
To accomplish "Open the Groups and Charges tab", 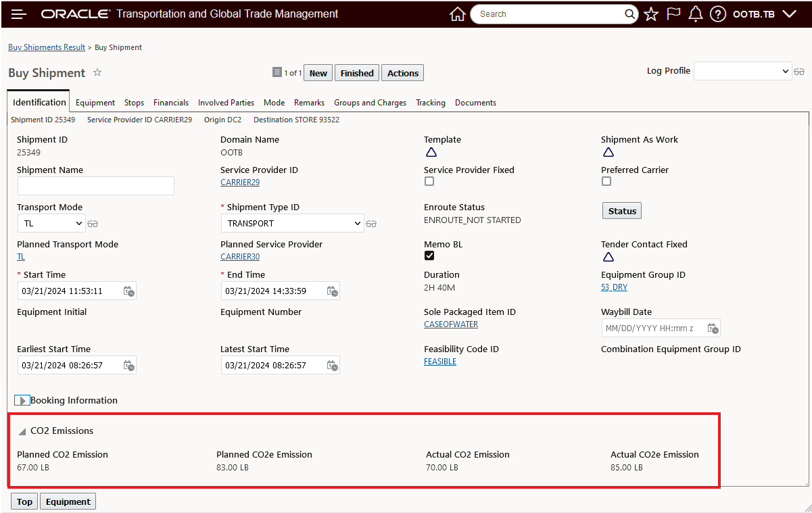I will point(370,103).
